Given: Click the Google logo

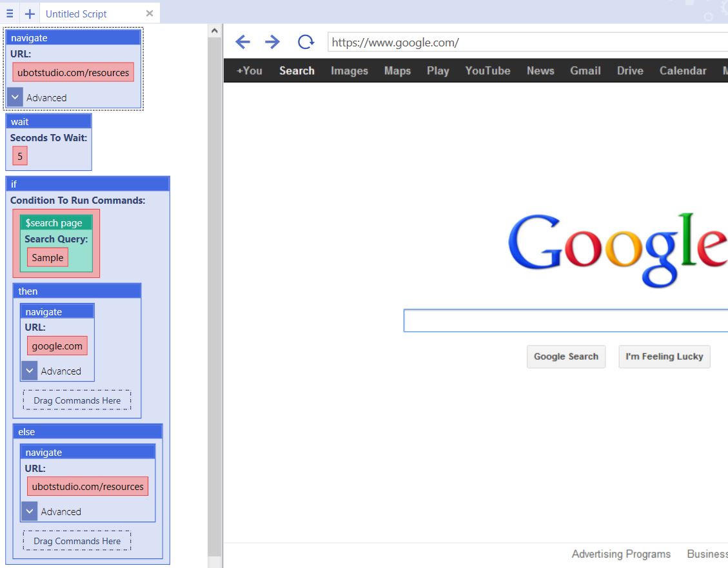Looking at the screenshot, I should tap(618, 250).
